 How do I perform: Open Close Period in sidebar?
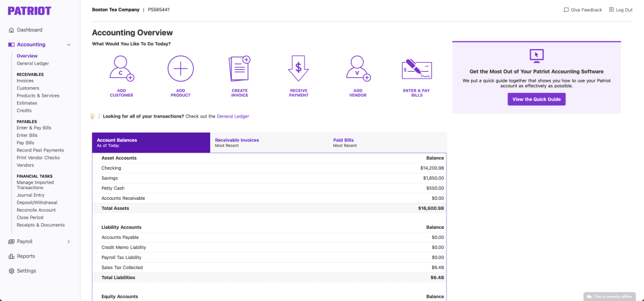[x=30, y=217]
